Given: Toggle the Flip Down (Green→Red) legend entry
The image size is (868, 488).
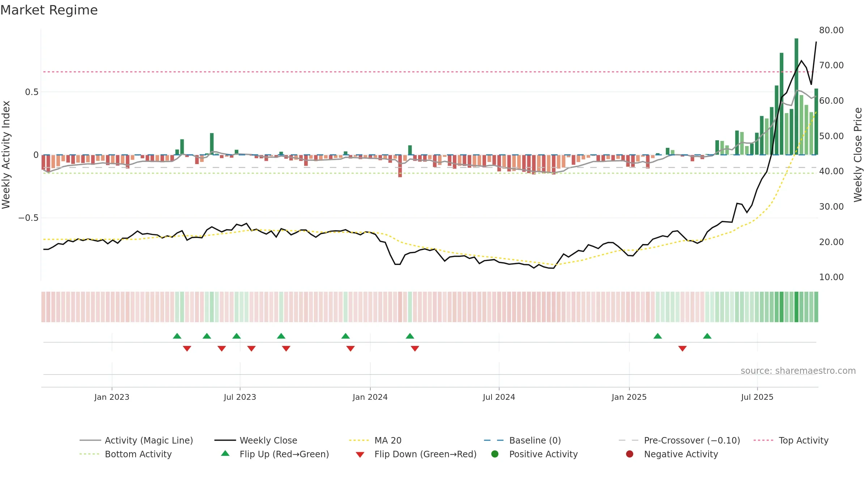Looking at the screenshot, I should [x=416, y=454].
